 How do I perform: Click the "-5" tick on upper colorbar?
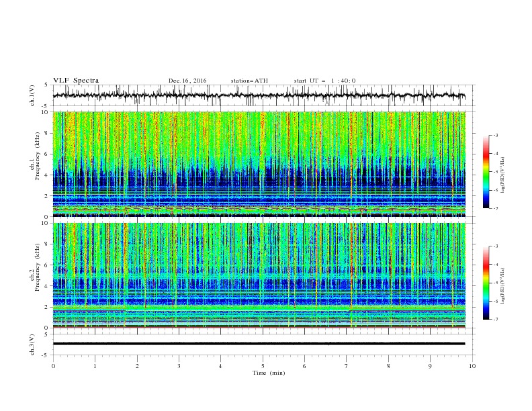pyautogui.click(x=496, y=172)
